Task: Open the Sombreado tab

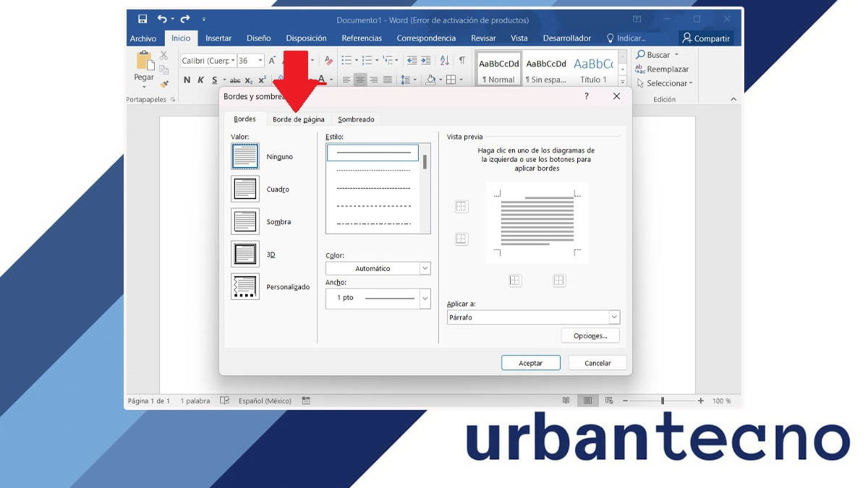Action: [356, 119]
